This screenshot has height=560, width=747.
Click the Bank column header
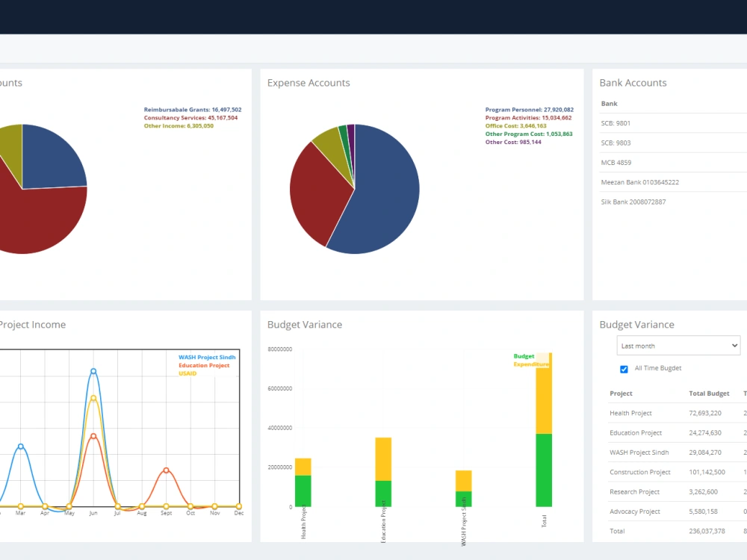click(x=609, y=103)
